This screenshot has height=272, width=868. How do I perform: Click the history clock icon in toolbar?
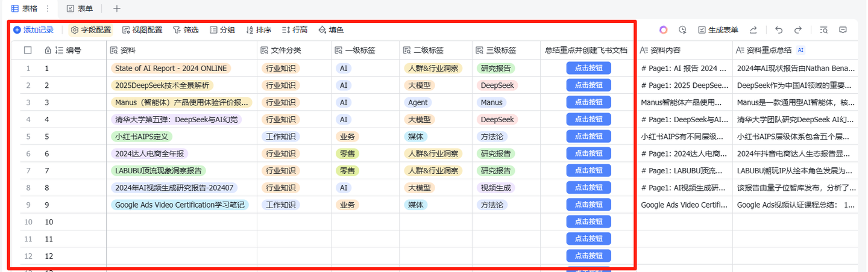pyautogui.click(x=682, y=30)
